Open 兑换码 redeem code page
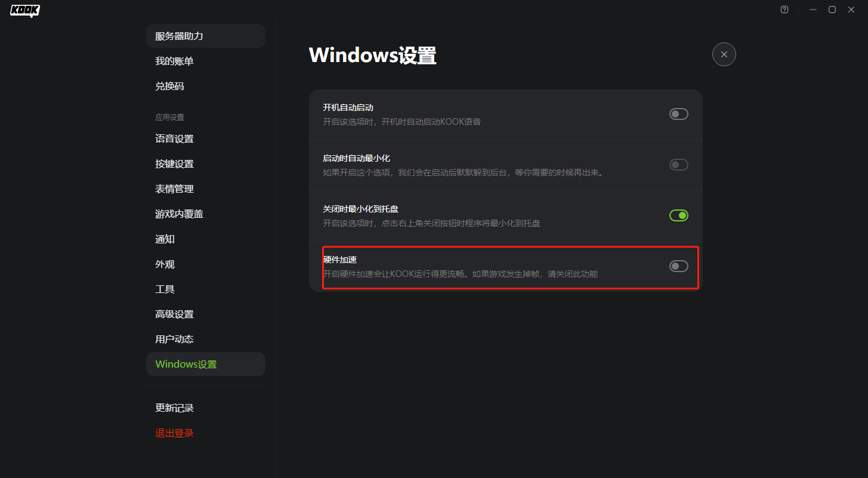Viewport: 868px width, 478px height. (x=169, y=85)
